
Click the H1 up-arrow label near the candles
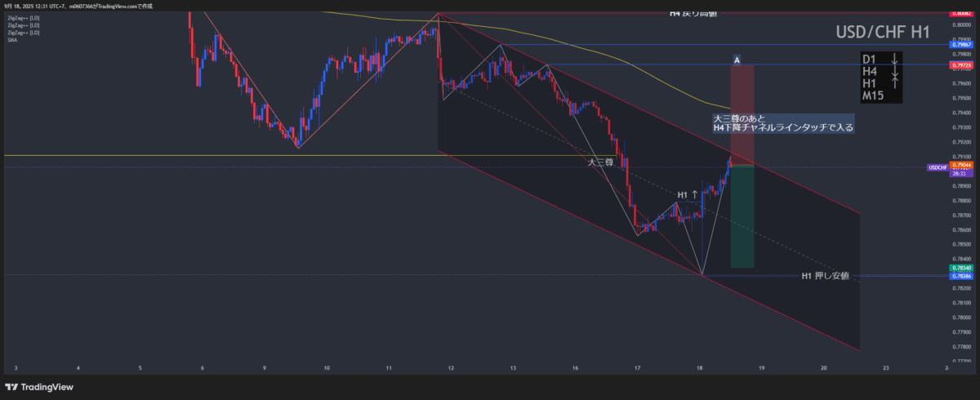point(687,194)
